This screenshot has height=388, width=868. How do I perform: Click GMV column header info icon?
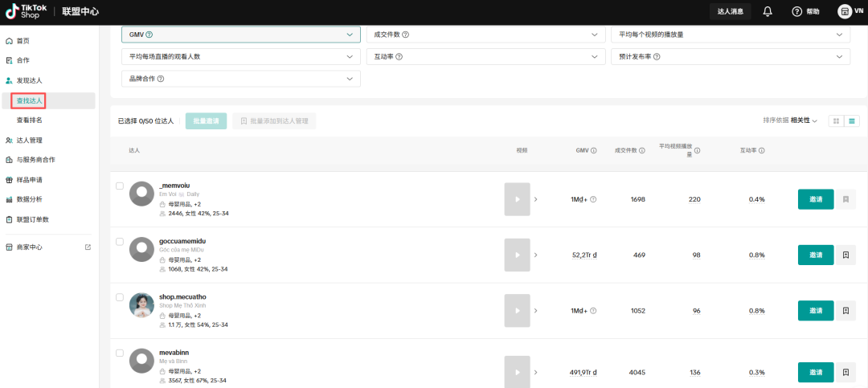coord(593,150)
